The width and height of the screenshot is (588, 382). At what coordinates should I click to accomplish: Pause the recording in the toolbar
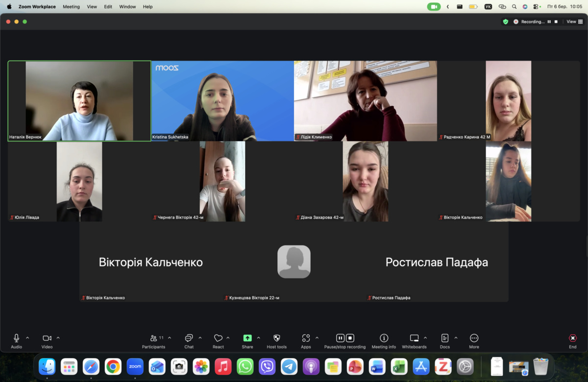[340, 338]
